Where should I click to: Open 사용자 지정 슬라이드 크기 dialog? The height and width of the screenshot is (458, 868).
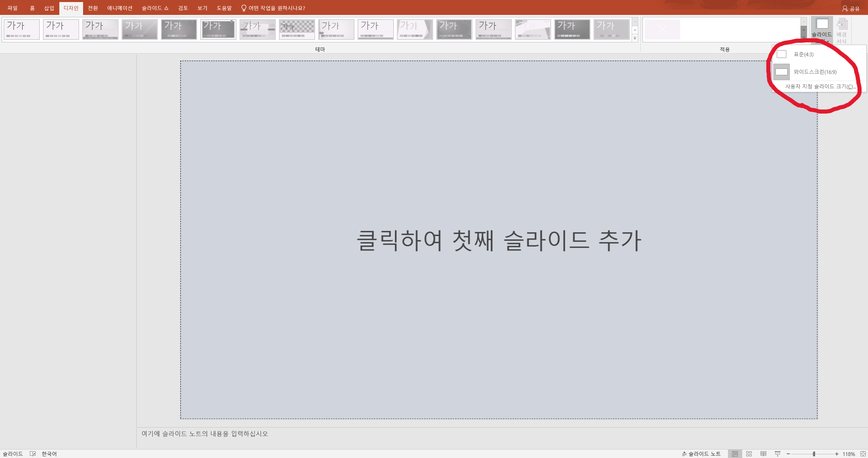click(820, 86)
